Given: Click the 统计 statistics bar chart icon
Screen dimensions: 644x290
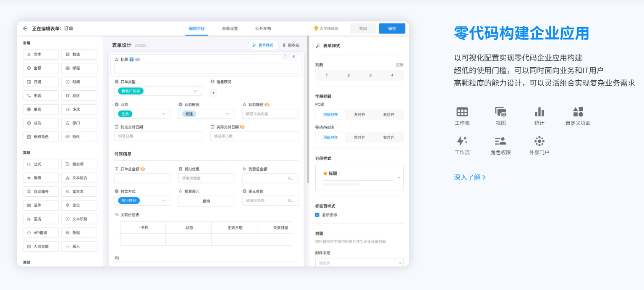Looking at the screenshot, I should [x=539, y=112].
